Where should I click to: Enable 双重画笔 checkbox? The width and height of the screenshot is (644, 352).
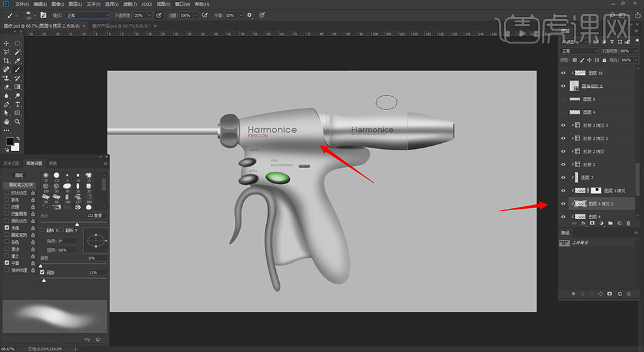pos(7,213)
